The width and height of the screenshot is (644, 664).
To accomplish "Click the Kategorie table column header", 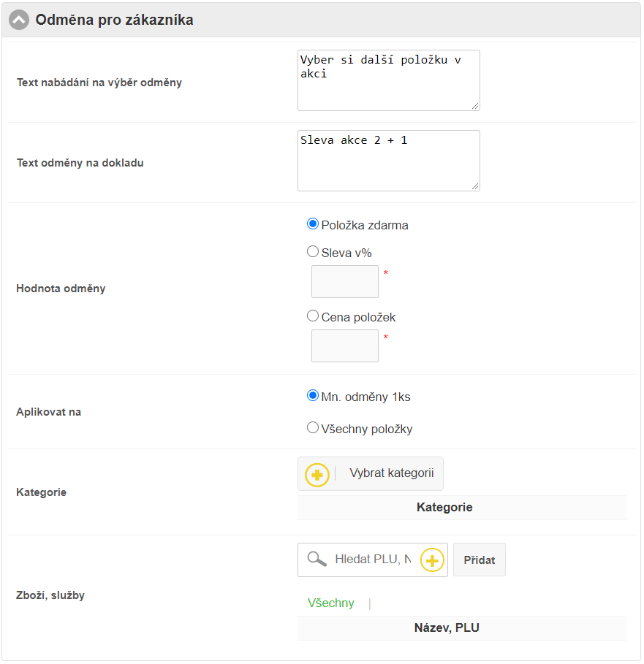I will point(444,507).
